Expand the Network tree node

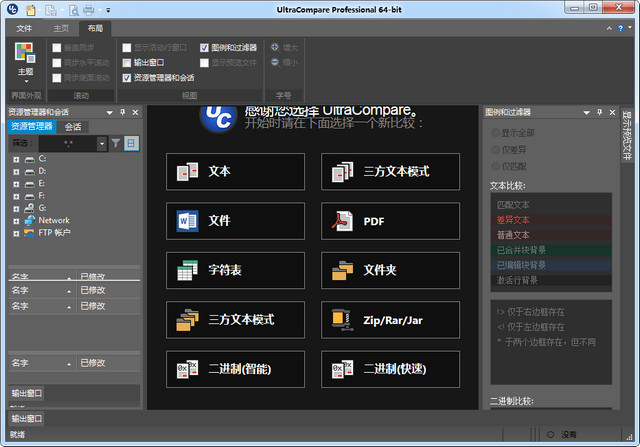pyautogui.click(x=16, y=220)
